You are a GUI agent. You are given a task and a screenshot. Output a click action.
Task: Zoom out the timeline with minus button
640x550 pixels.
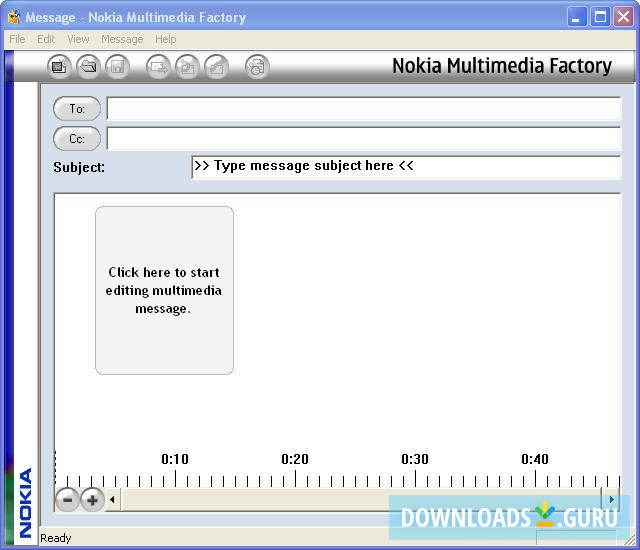(67, 499)
